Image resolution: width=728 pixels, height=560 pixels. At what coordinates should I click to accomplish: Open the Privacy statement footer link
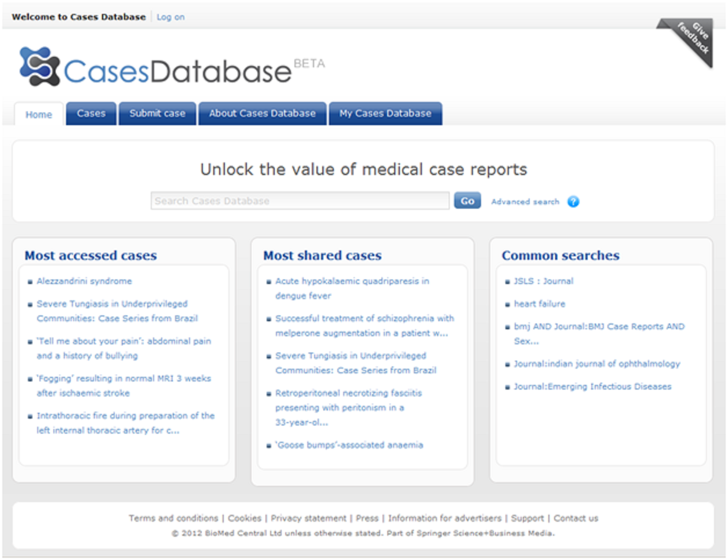coord(308,518)
